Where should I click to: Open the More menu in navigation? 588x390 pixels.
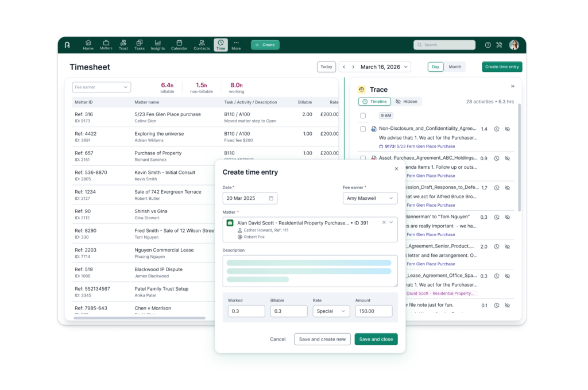(x=236, y=45)
